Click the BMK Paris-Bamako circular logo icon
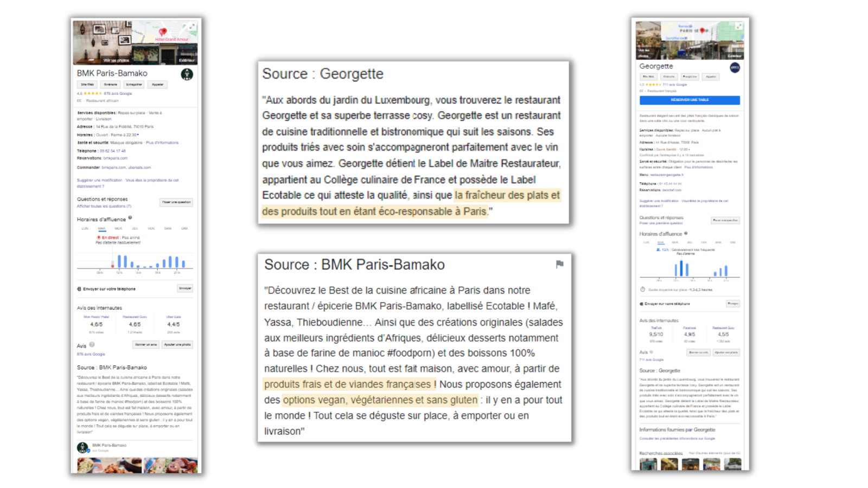This screenshot has width=868, height=488. pyautogui.click(x=187, y=74)
